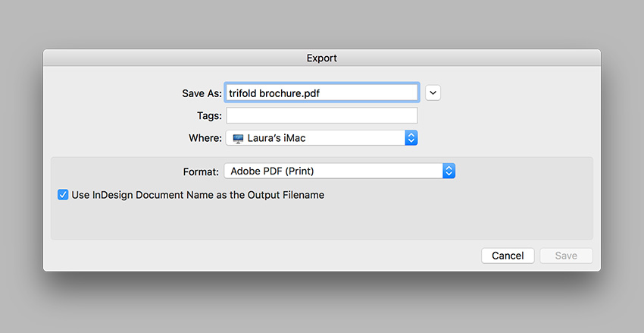Viewport: 644px width, 333px height.
Task: Click the Cancel button
Action: click(x=508, y=256)
